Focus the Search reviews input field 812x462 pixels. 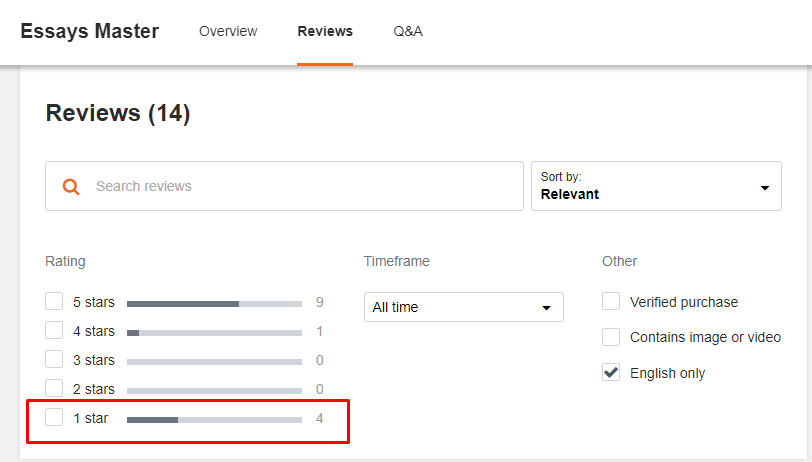pyautogui.click(x=284, y=186)
